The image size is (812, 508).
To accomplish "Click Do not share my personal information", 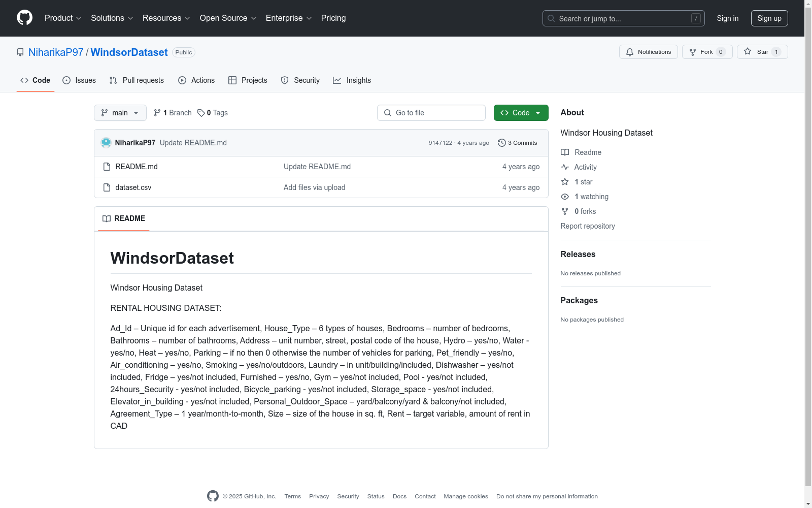I will click(547, 496).
